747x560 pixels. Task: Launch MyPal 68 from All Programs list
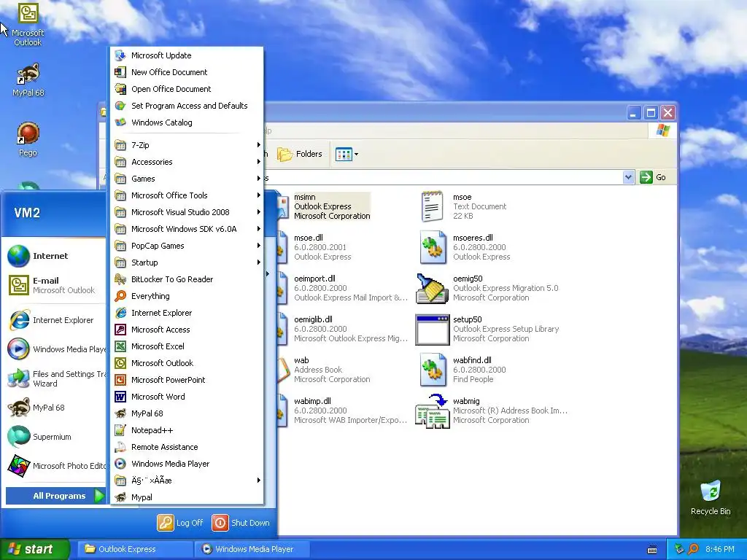tap(187, 413)
